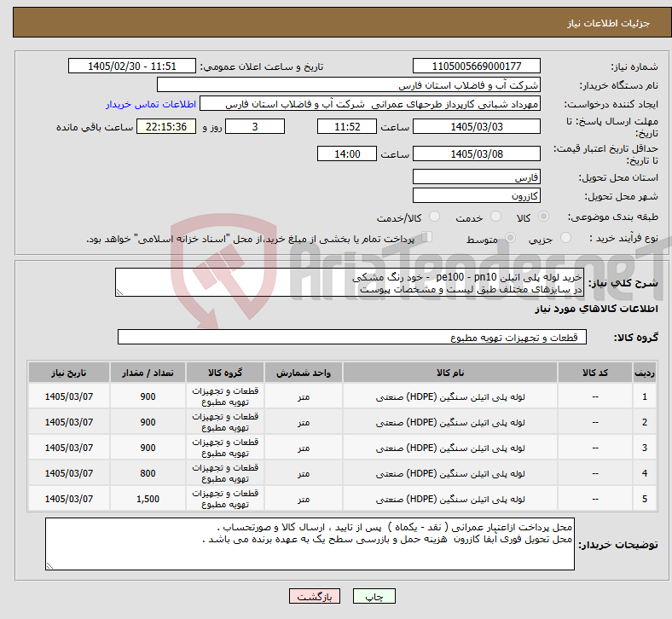Click the تاریخ نیاز column header

tap(68, 373)
